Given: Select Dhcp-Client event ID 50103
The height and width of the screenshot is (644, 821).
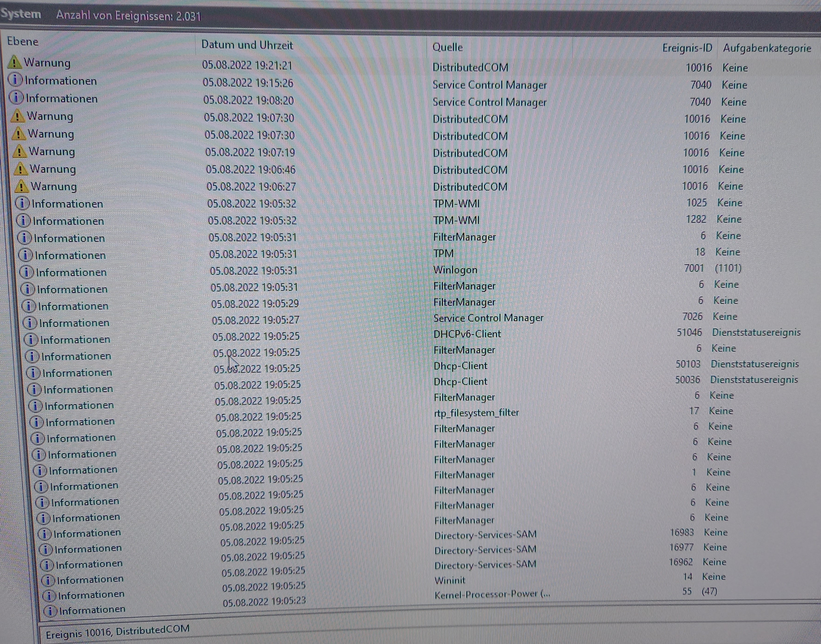Looking at the screenshot, I should click(x=460, y=366).
